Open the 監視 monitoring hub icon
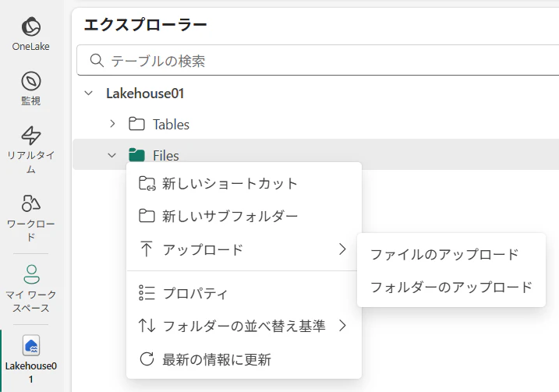559x392 pixels. tap(31, 82)
